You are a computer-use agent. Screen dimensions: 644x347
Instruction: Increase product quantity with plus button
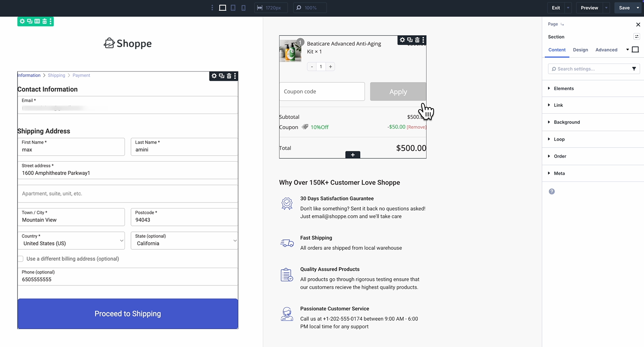330,67
